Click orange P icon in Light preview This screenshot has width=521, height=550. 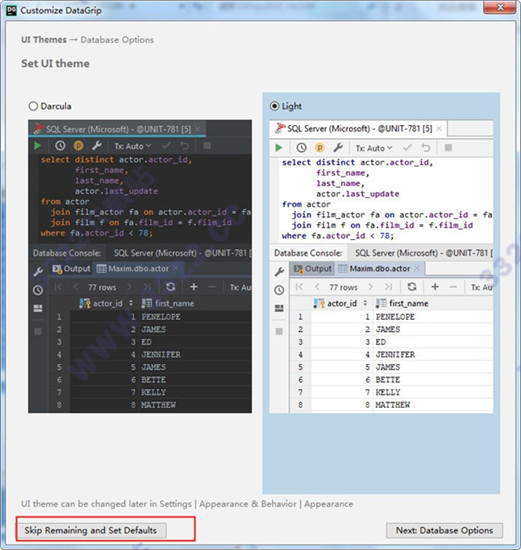319,148
